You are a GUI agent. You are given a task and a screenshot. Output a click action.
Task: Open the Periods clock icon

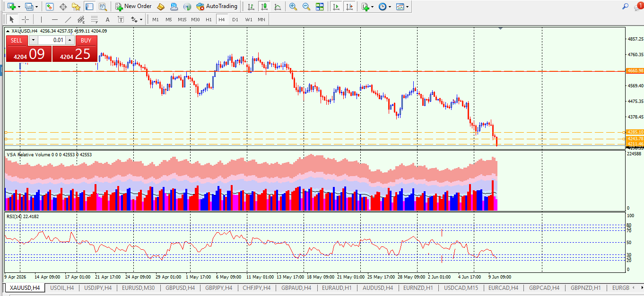coord(382,7)
